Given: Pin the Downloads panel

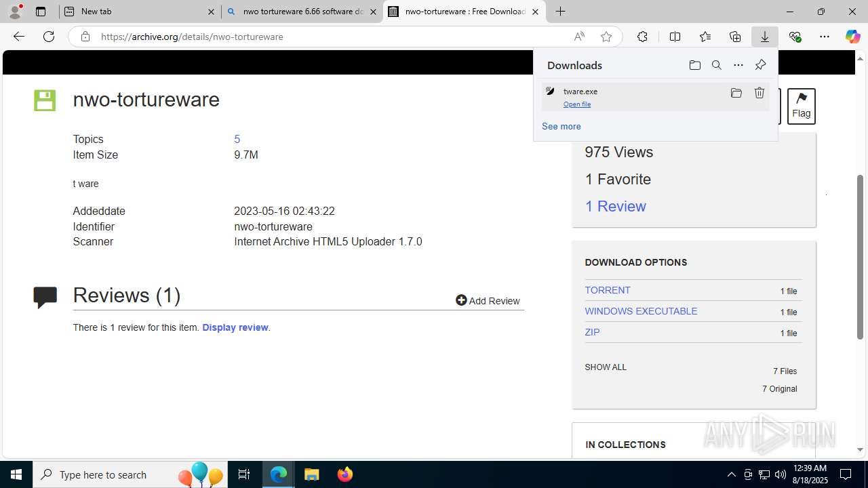Looking at the screenshot, I should pyautogui.click(x=760, y=65).
